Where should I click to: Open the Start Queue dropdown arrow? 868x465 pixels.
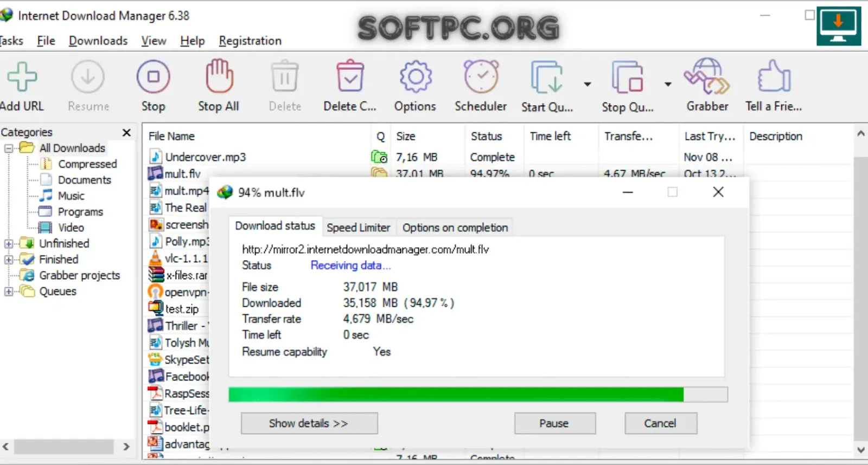pos(587,84)
